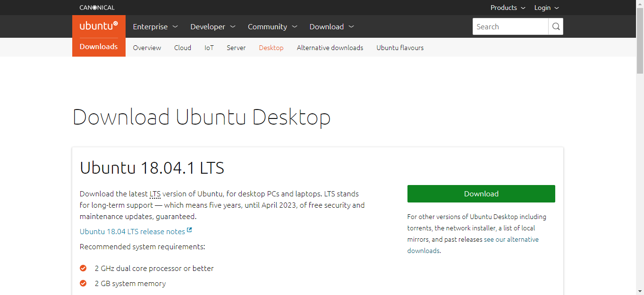This screenshot has height=295, width=644.
Task: Open Alternative downloads tab
Action: coord(330,48)
